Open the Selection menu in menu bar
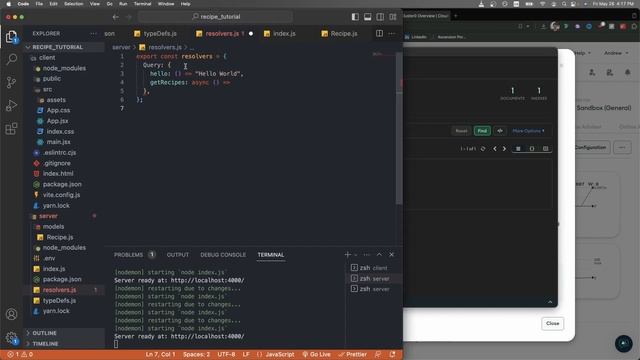640x360 pixels. [73, 4]
